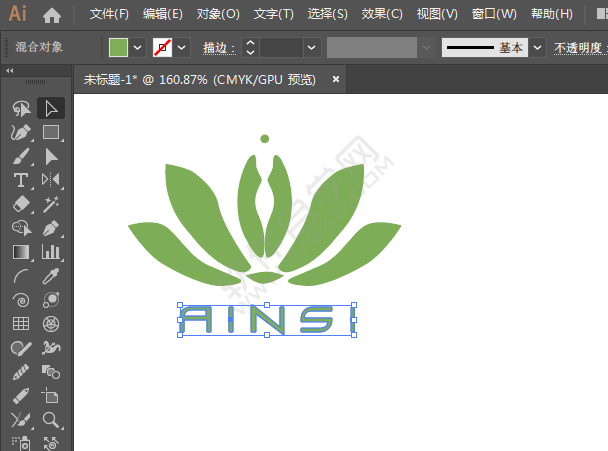Select the Type tool
Viewport: 608px width, 451px height.
click(21, 180)
